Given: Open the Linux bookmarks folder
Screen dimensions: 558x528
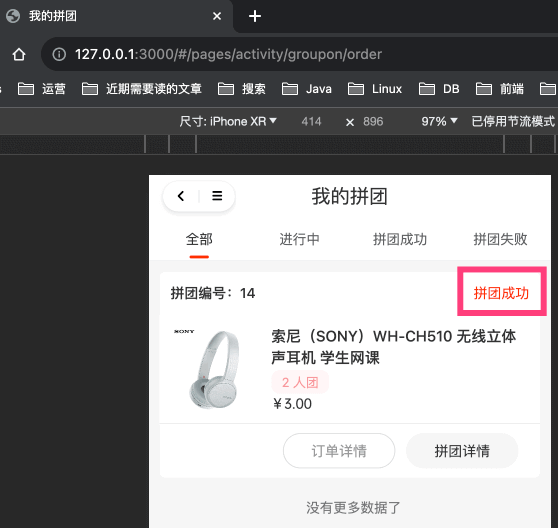Looking at the screenshot, I should (x=375, y=89).
